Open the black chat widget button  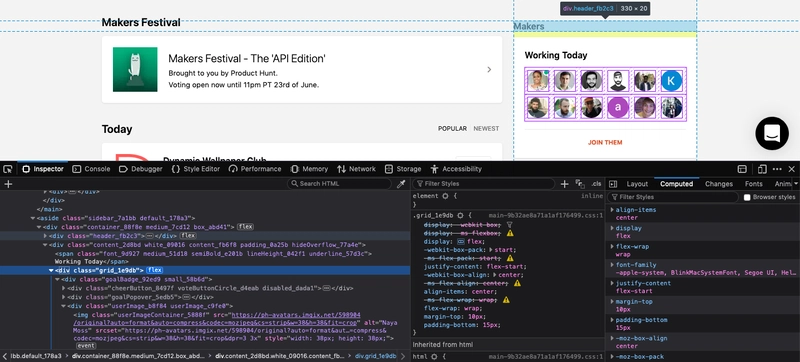[x=772, y=133]
